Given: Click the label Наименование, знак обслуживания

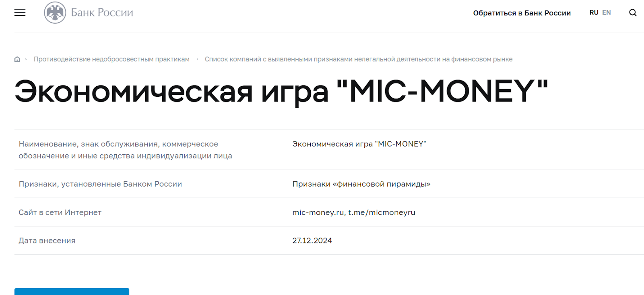Looking at the screenshot, I should 125,150.
